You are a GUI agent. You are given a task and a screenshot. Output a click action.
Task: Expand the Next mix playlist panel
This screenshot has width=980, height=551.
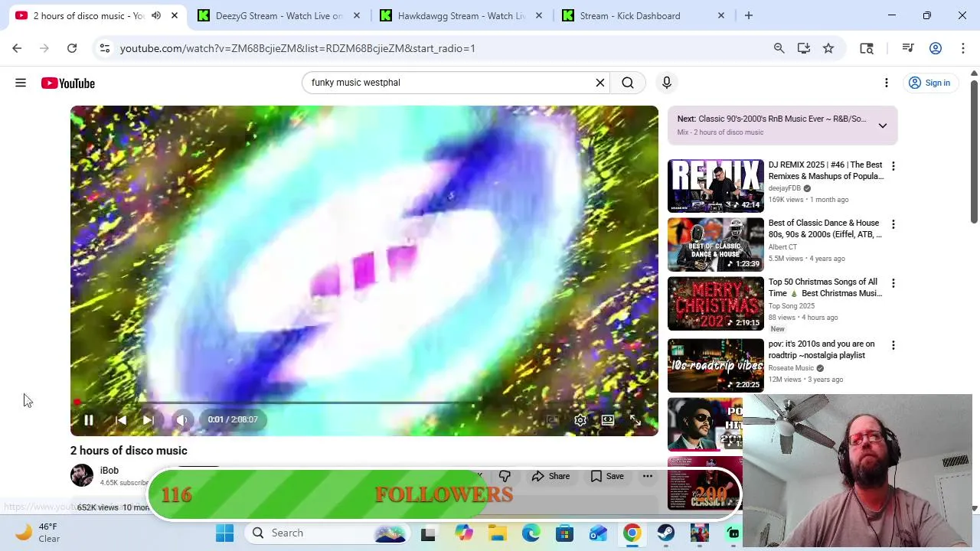pos(882,126)
